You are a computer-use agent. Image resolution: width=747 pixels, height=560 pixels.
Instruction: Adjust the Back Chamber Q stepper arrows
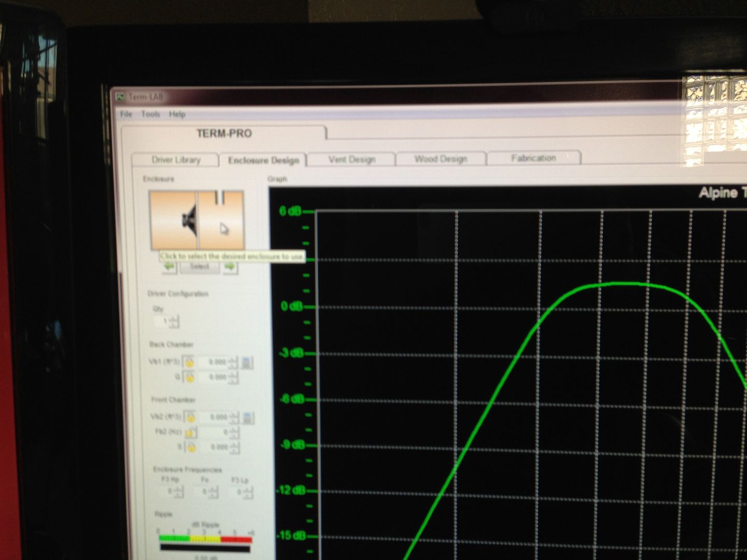click(x=233, y=377)
